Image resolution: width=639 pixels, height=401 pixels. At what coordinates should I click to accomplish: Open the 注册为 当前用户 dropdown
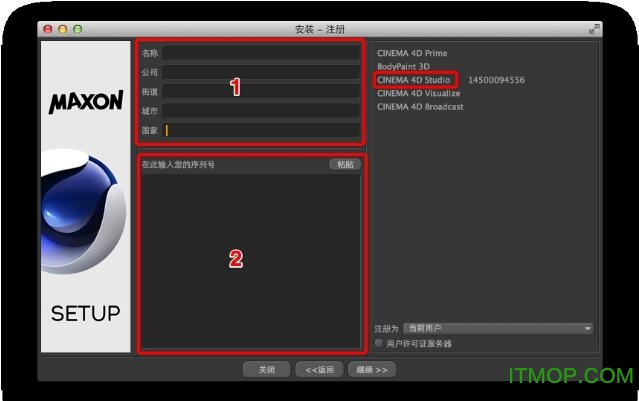point(498,328)
